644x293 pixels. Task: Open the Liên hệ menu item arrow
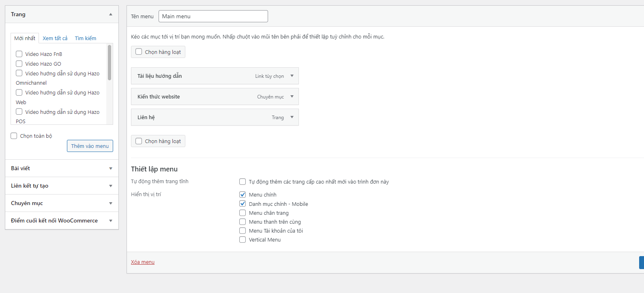pos(292,117)
